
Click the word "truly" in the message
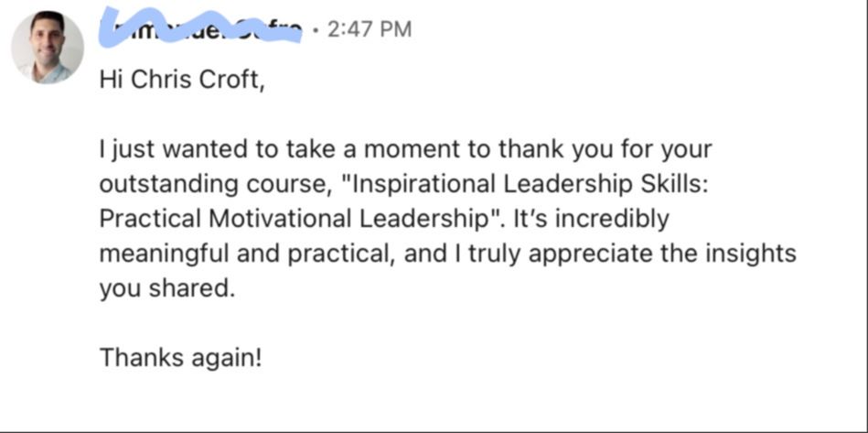click(488, 254)
